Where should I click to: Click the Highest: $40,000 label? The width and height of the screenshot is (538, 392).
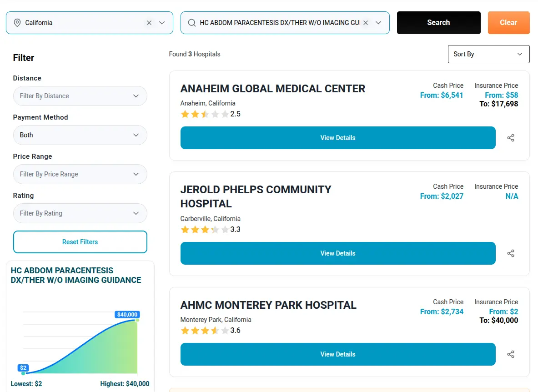[x=125, y=384]
